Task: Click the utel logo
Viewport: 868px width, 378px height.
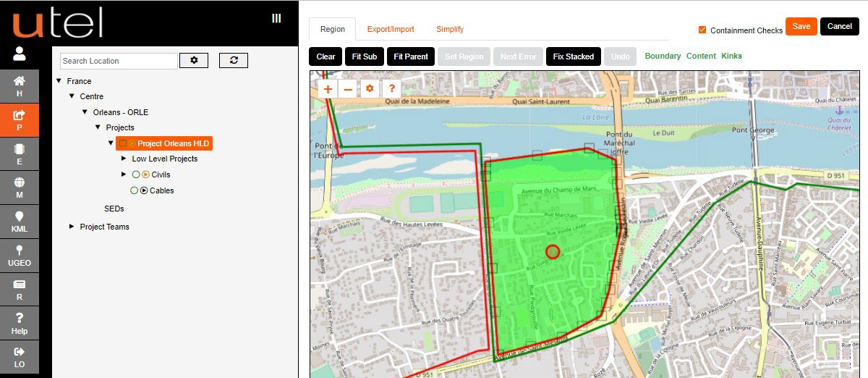Action: click(x=57, y=23)
